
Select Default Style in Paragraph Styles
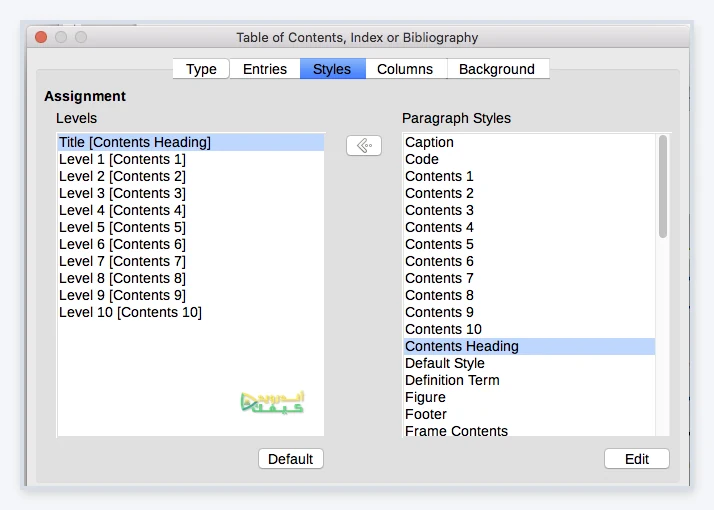click(529, 363)
